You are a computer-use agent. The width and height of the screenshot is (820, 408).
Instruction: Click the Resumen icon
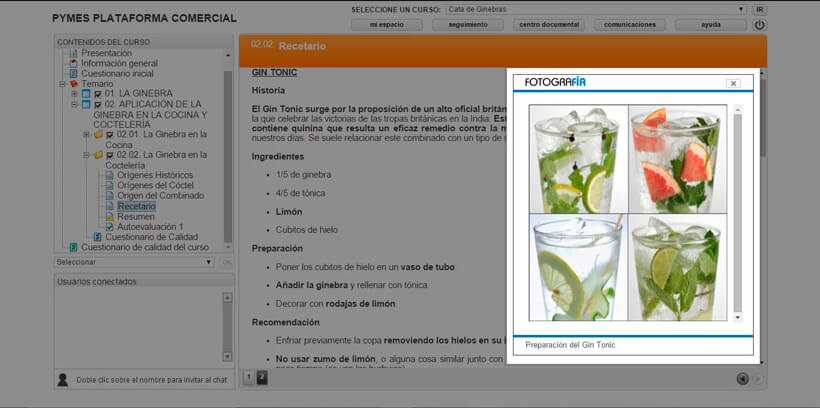coord(109,217)
